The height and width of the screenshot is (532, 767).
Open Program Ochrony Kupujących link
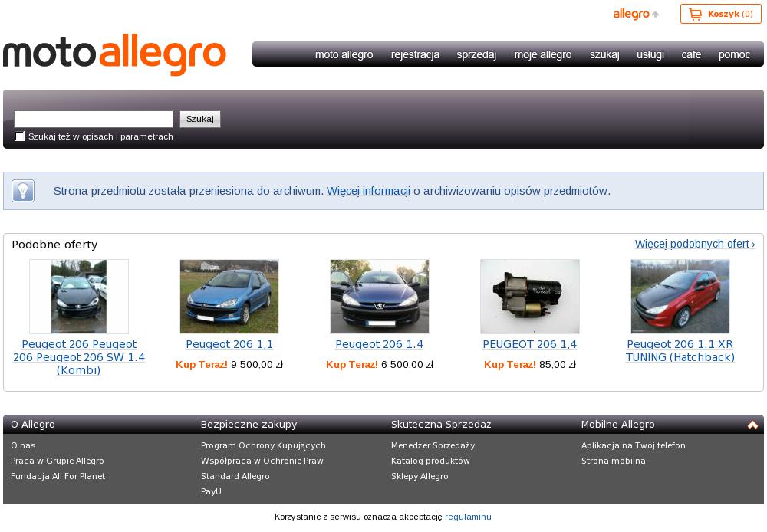263,445
